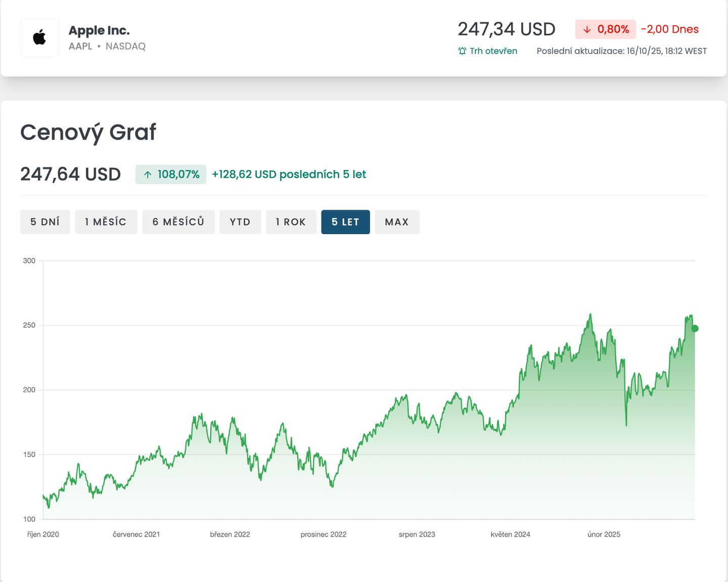Click the Trh otevřen status text
Image resolution: width=728 pixels, height=582 pixels.
(x=493, y=51)
